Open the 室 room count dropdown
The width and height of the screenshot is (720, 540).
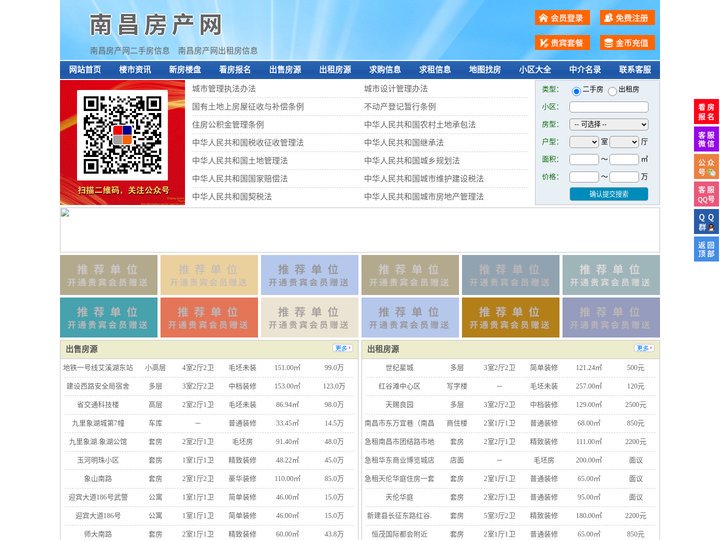click(584, 142)
